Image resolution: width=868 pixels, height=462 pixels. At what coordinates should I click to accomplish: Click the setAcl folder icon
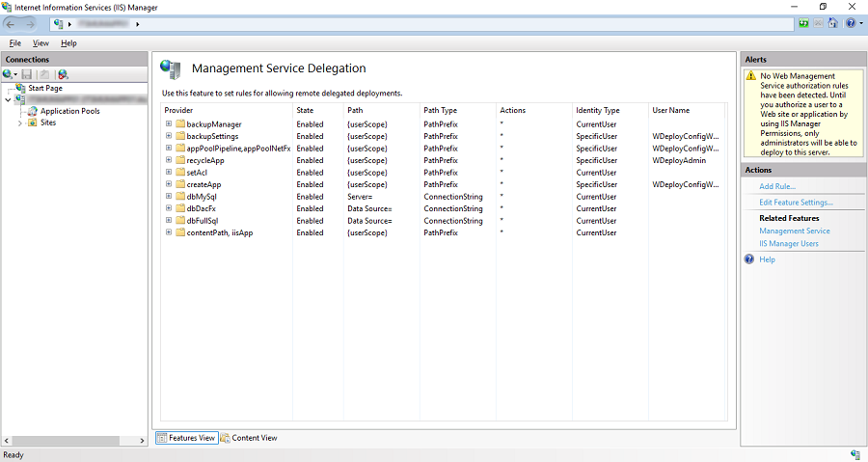180,172
